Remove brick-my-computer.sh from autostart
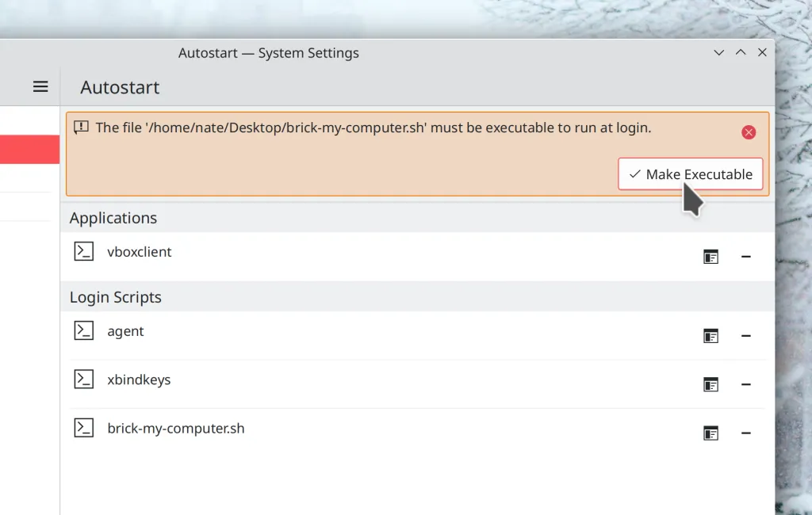The width and height of the screenshot is (812, 515). tap(746, 433)
